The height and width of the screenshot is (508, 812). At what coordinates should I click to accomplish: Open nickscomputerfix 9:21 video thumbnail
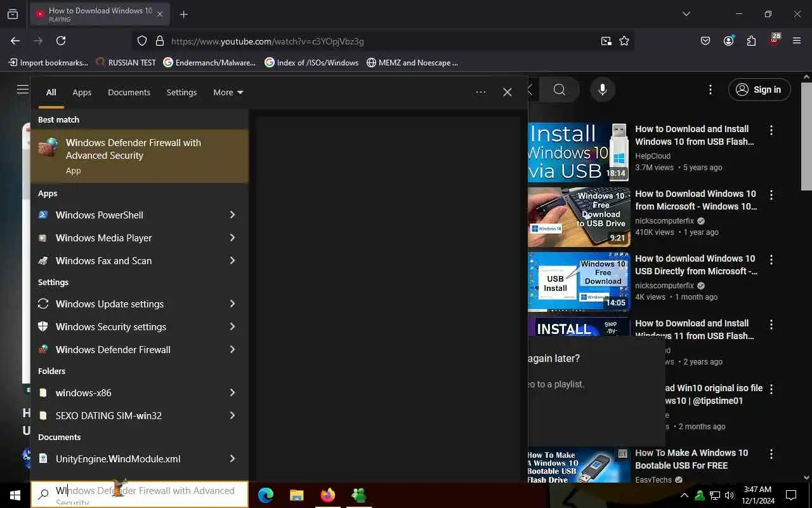click(x=579, y=217)
